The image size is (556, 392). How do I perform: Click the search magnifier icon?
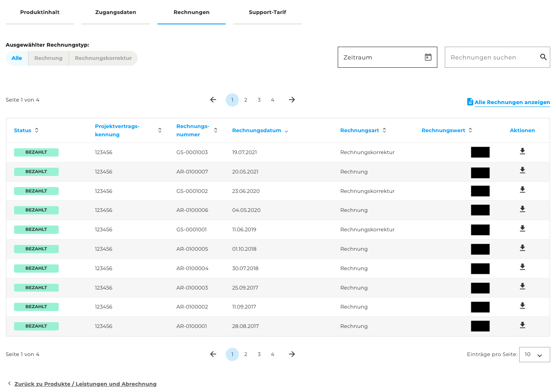pos(543,57)
